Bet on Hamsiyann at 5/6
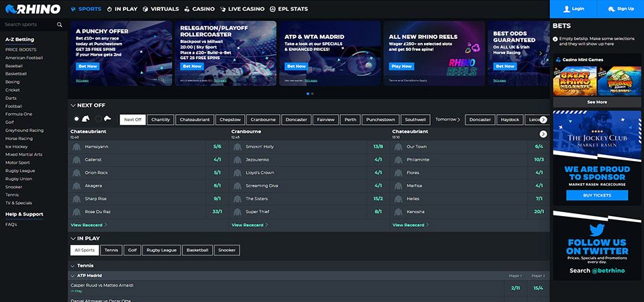 217,147
